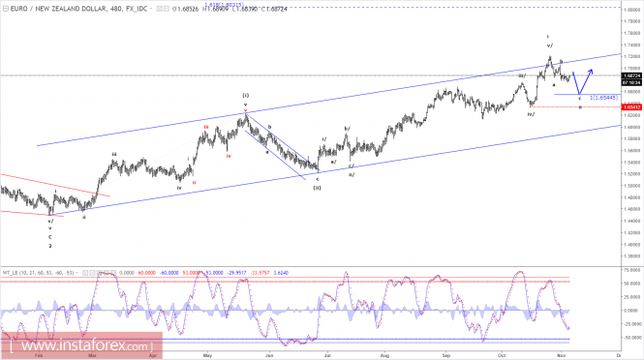This screenshot has width=644, height=360.
Task: Select the (ii) wave label below June low
Action: pos(317,188)
